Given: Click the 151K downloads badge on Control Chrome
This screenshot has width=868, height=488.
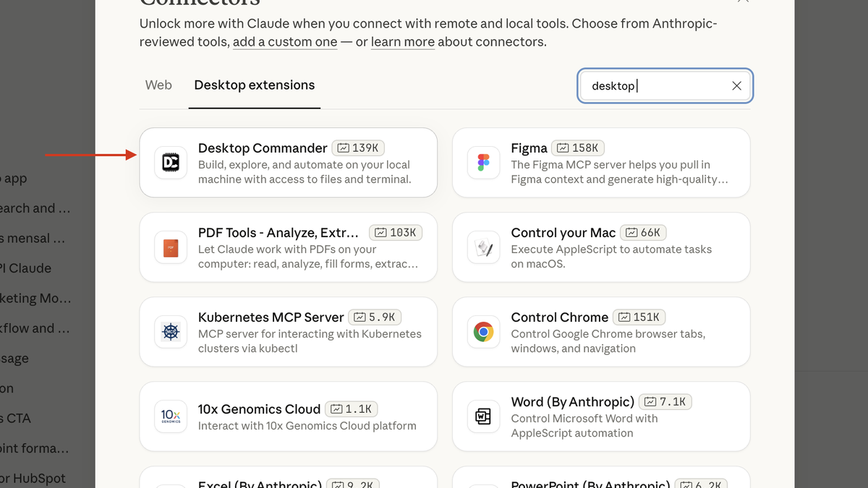Looking at the screenshot, I should tap(639, 317).
